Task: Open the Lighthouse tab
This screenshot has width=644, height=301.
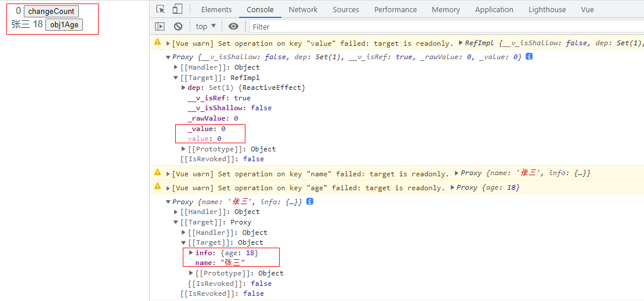Action: click(x=547, y=9)
